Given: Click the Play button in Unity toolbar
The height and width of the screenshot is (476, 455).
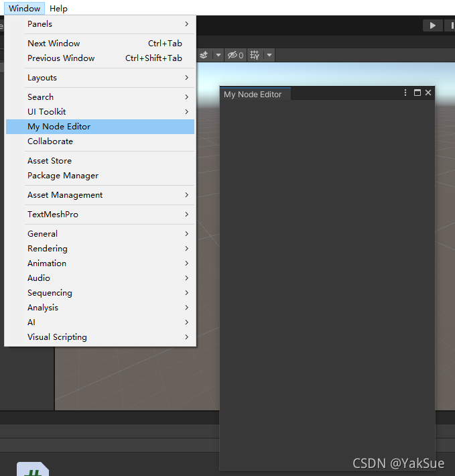Looking at the screenshot, I should click(433, 25).
